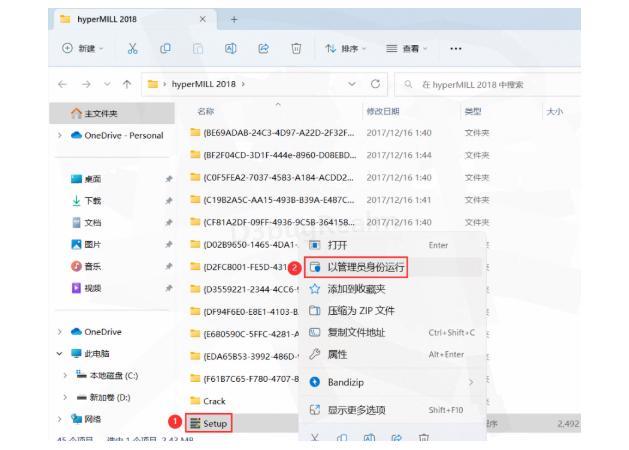
Task: Expand OneDrive - Personal tree node
Action: pyautogui.click(x=60, y=136)
